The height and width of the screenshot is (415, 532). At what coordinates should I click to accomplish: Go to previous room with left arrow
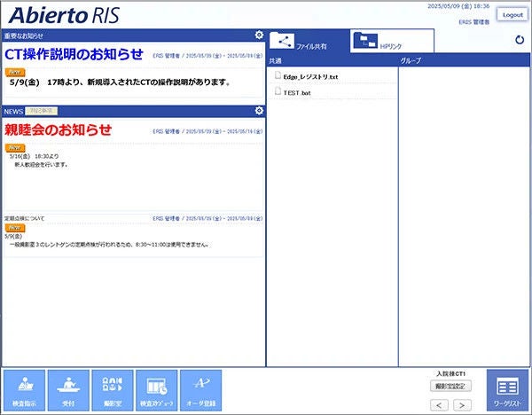[x=439, y=405]
